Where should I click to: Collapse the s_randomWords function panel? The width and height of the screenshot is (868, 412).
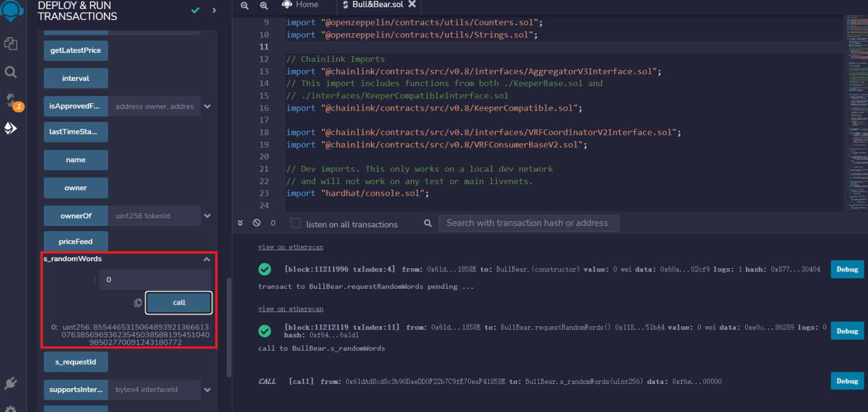207,259
